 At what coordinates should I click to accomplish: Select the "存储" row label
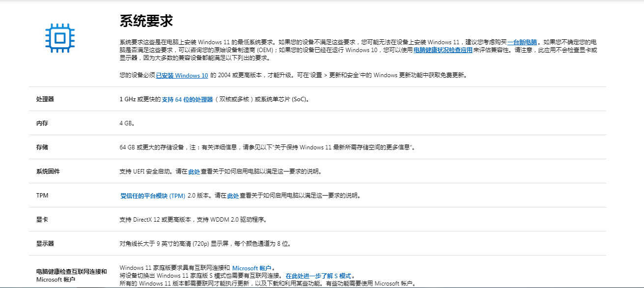(x=42, y=147)
